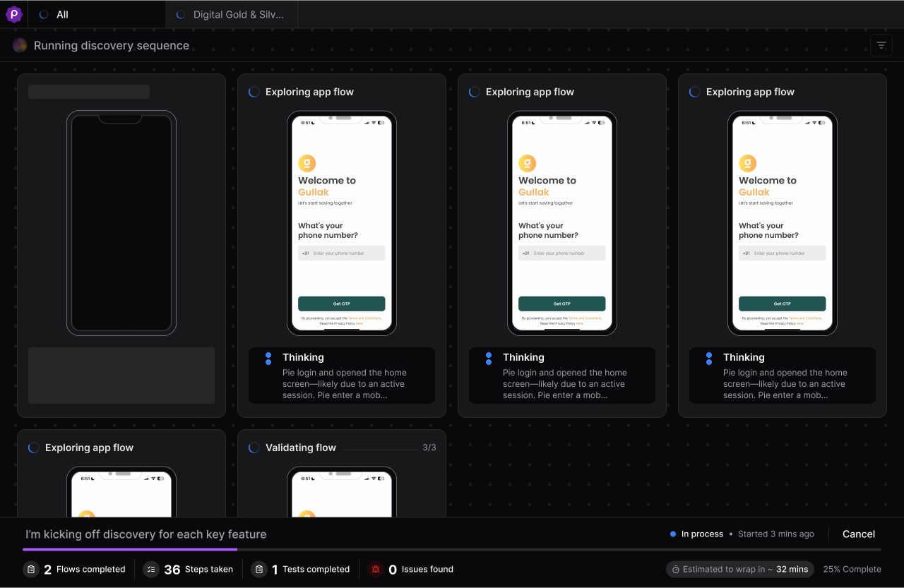Click the spinner icon next to Validating flow

(x=254, y=448)
